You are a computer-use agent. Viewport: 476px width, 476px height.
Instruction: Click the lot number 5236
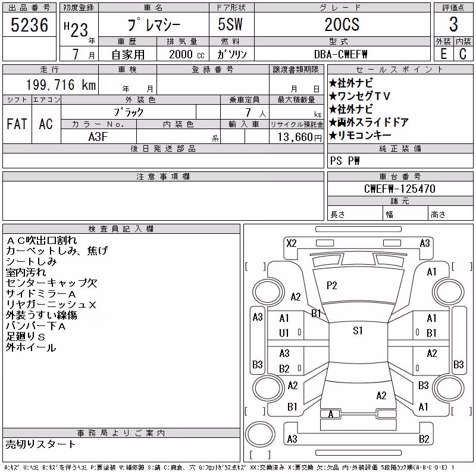point(29,25)
